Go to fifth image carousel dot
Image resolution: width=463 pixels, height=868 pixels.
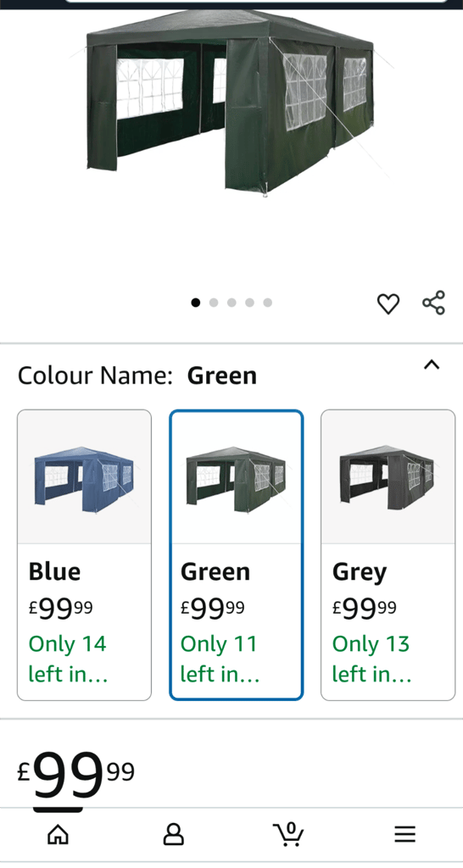pyautogui.click(x=267, y=303)
